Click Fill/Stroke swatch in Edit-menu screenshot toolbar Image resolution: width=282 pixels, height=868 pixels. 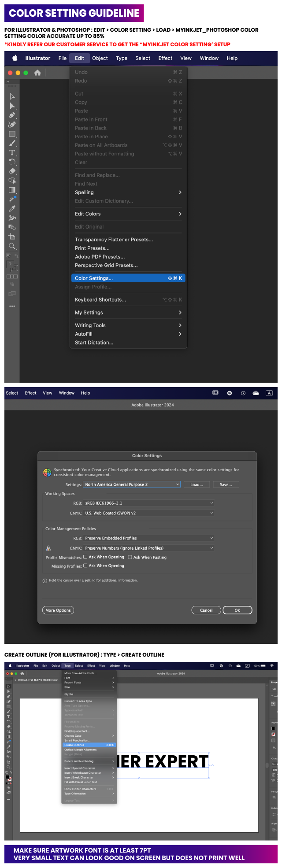point(12,266)
